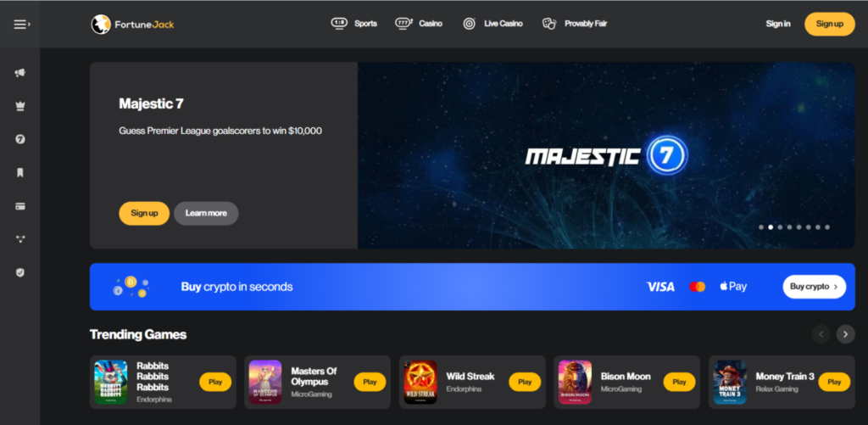This screenshot has height=425, width=868.
Task: Play Masters Of Olympus
Action: pyautogui.click(x=370, y=382)
